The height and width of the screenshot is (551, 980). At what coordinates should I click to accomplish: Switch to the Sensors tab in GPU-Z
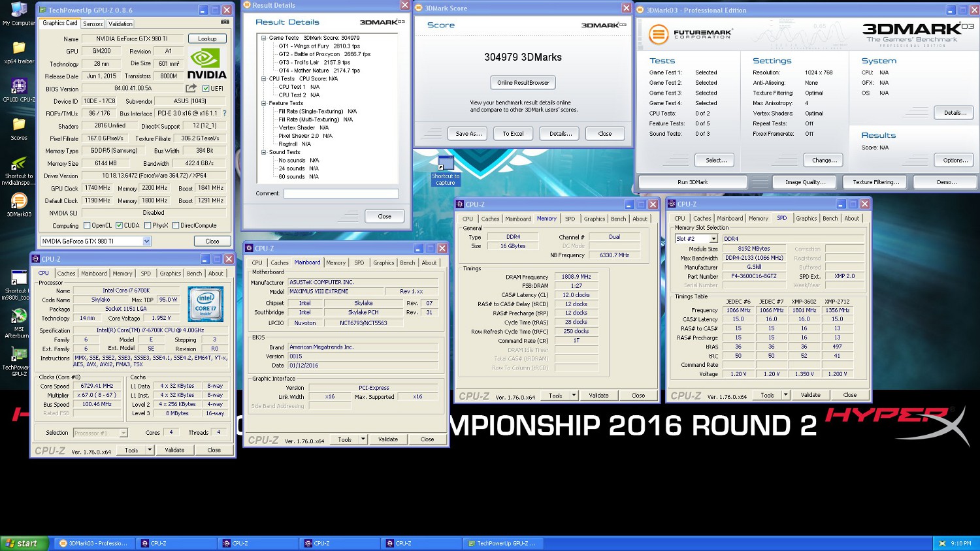[x=93, y=24]
